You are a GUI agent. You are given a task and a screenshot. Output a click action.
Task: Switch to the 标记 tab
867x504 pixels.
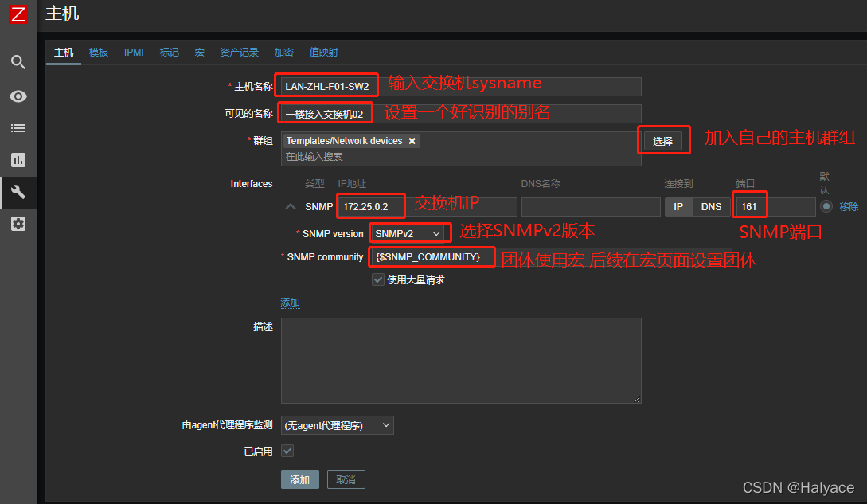click(x=170, y=53)
